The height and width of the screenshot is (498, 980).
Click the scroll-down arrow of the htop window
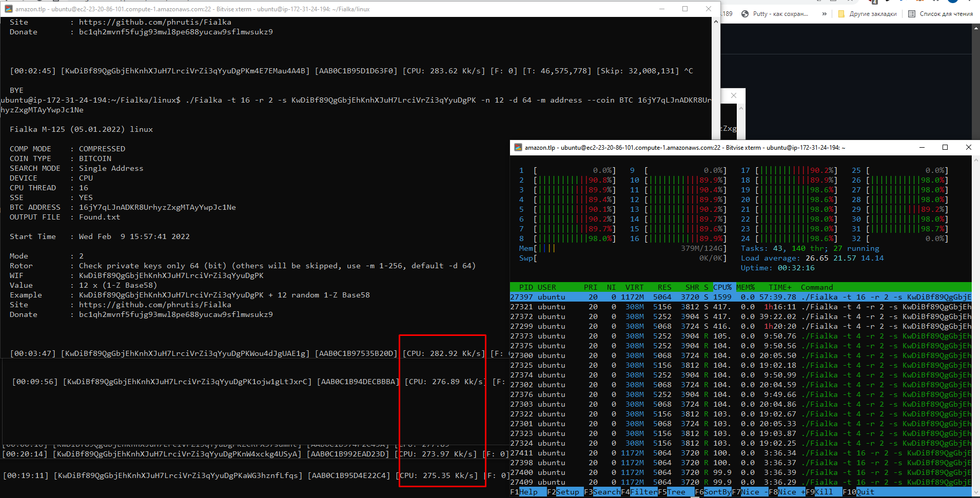click(976, 492)
